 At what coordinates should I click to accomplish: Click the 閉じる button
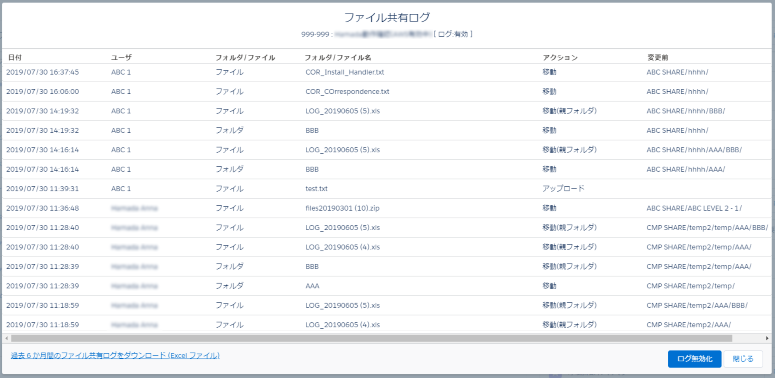[x=743, y=359]
